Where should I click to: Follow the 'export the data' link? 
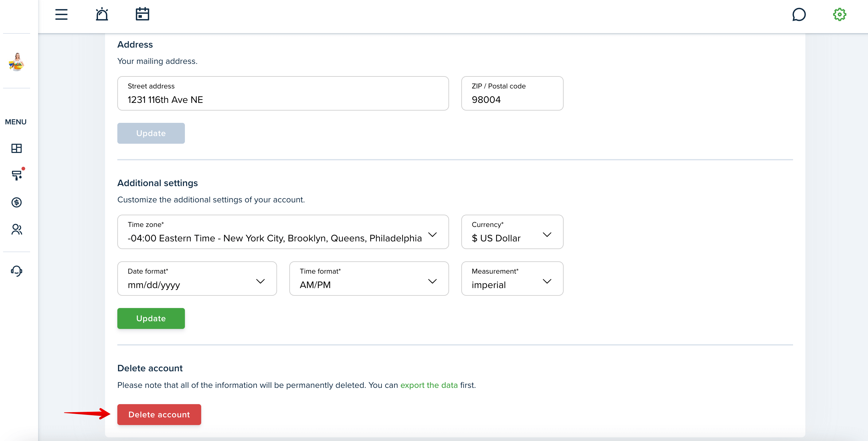(429, 385)
